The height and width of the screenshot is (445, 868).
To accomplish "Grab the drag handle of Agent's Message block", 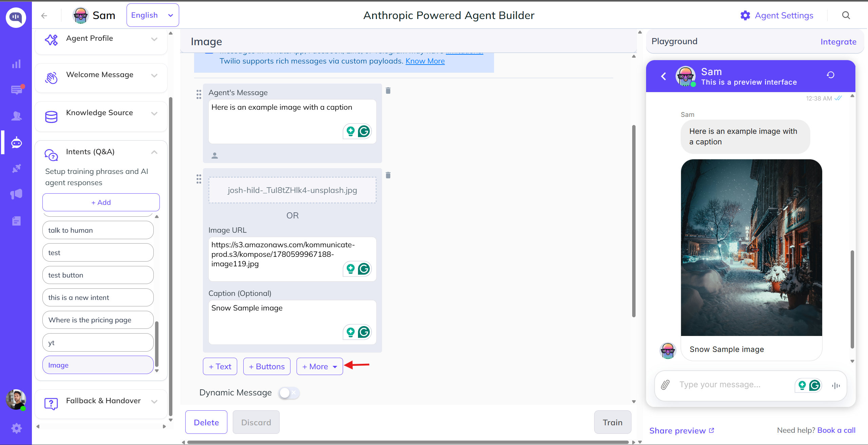I will click(199, 94).
